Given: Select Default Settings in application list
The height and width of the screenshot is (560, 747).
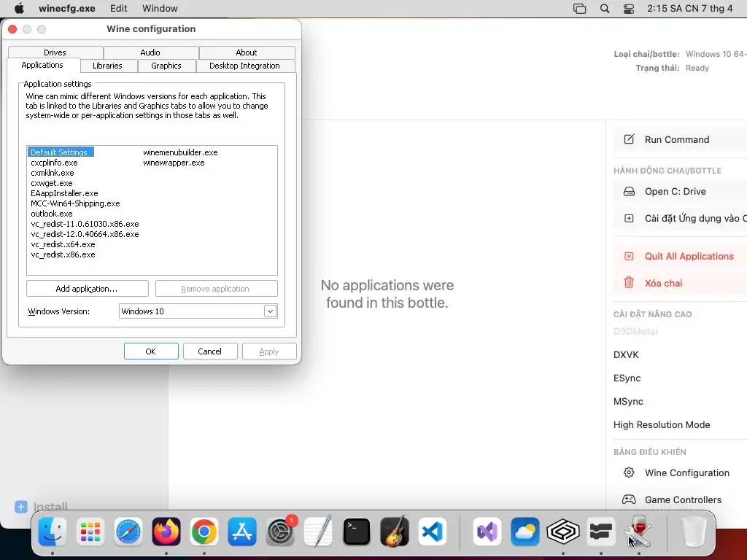Looking at the screenshot, I should point(61,152).
